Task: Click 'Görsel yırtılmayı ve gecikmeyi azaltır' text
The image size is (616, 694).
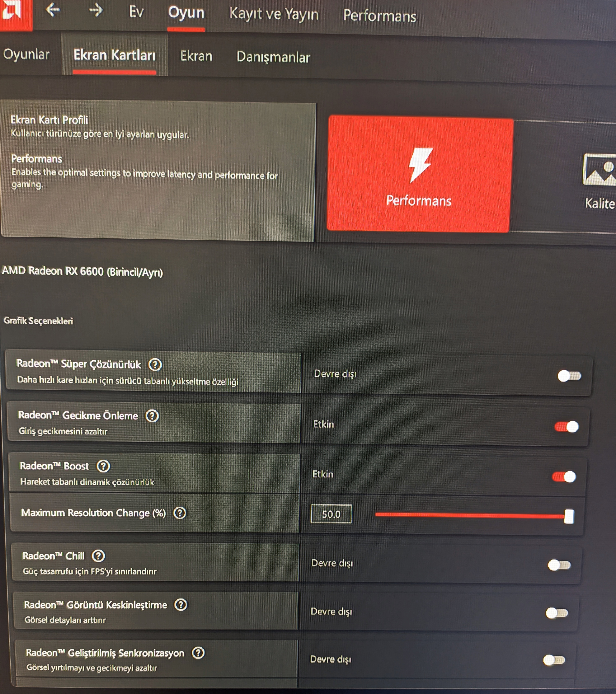Action: coord(92,667)
